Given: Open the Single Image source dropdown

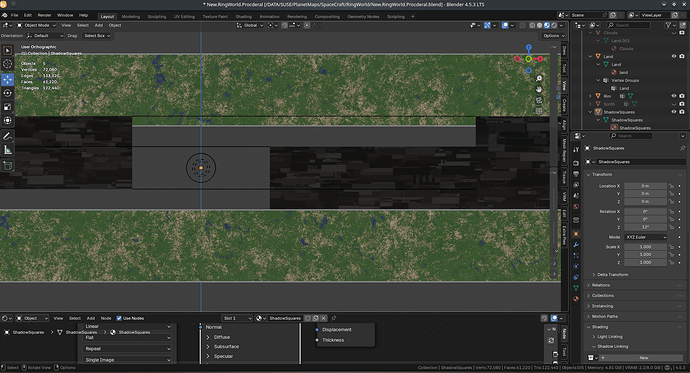Looking at the screenshot, I should click(127, 360).
